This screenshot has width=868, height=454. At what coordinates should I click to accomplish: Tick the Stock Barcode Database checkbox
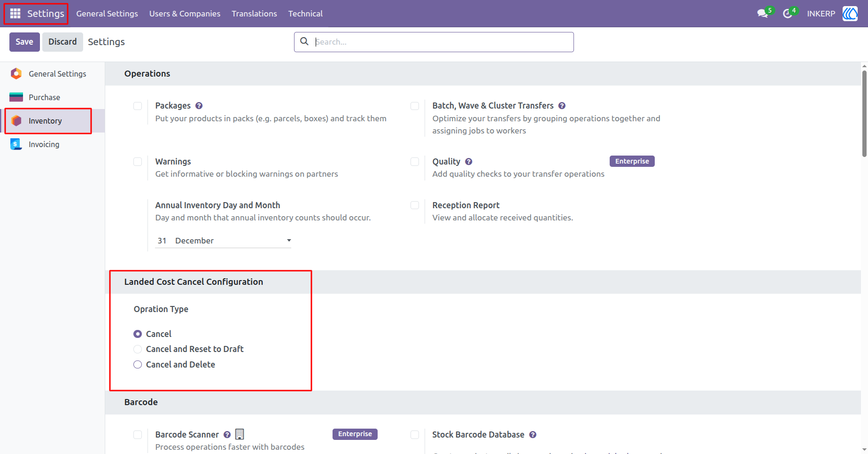[415, 435]
